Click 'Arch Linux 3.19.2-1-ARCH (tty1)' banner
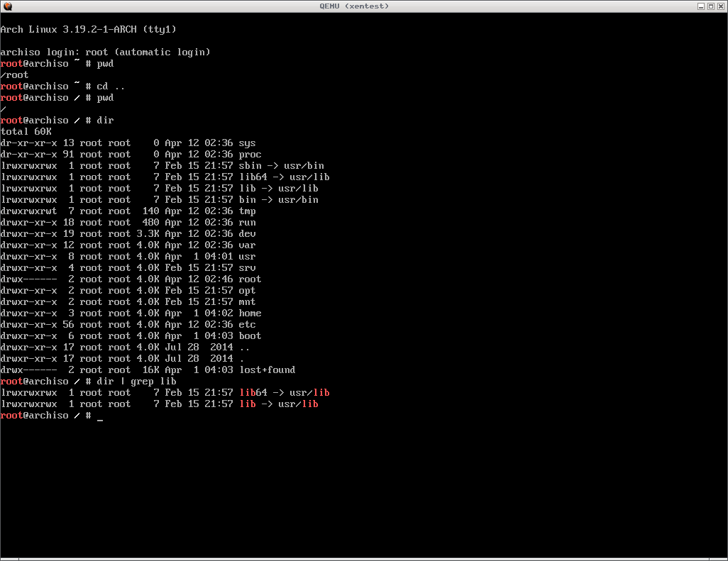Screen dimensions: 728x561 pos(88,30)
